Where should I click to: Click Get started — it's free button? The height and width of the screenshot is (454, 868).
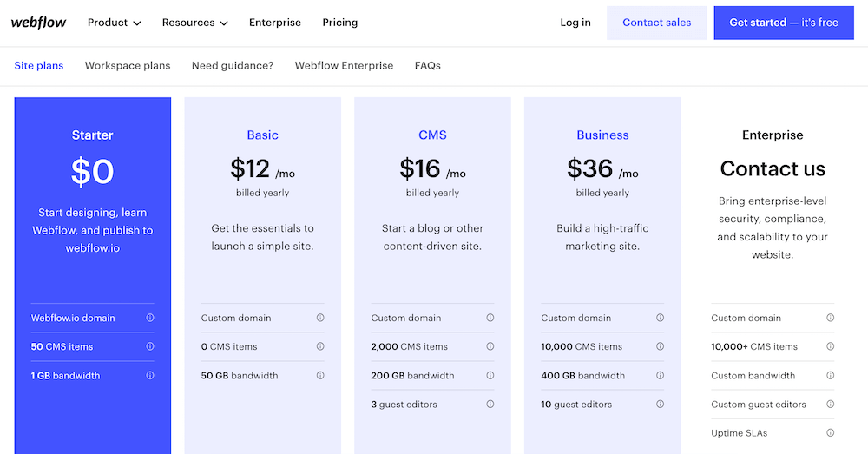[783, 23]
